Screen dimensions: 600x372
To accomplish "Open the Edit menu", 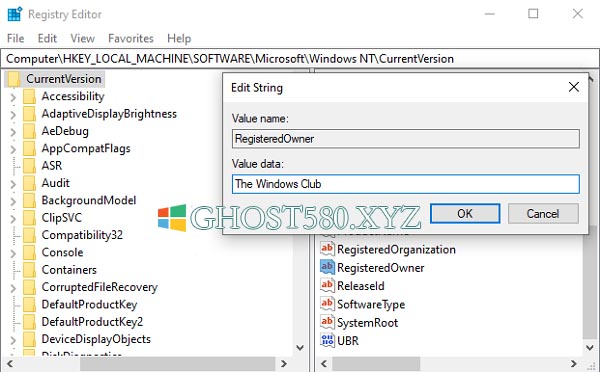I will (x=47, y=38).
